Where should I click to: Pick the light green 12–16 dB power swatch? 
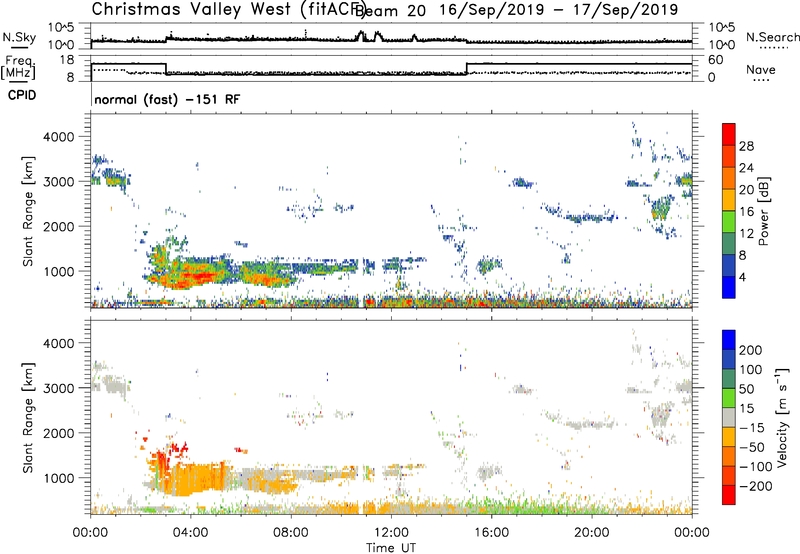click(x=729, y=222)
